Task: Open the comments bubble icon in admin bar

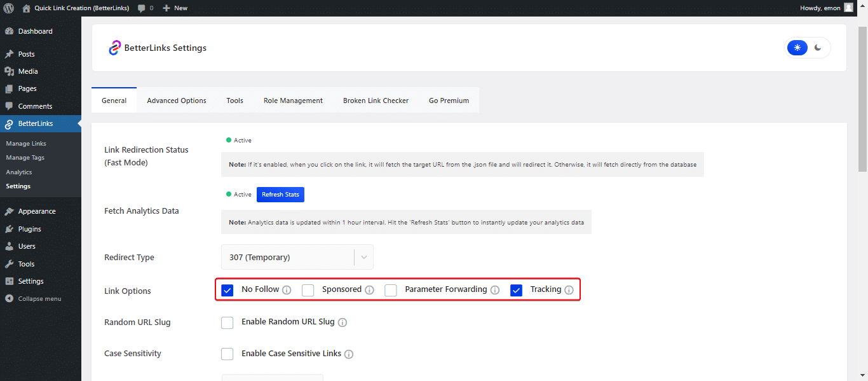Action: click(141, 8)
